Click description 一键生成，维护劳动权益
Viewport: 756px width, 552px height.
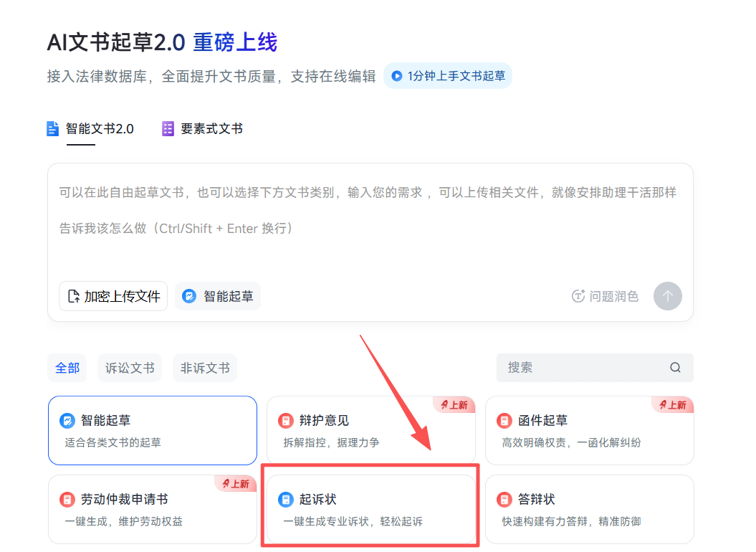(x=124, y=521)
